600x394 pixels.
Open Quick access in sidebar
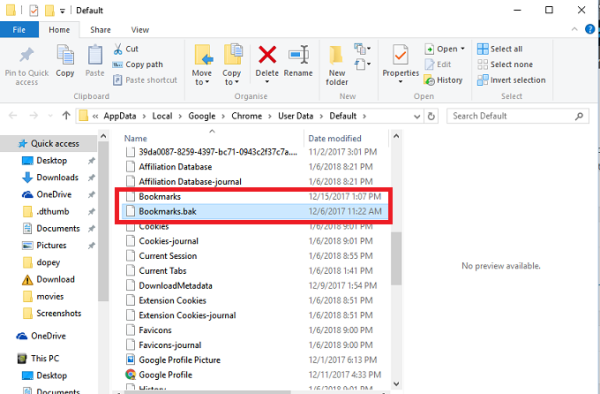point(49,143)
